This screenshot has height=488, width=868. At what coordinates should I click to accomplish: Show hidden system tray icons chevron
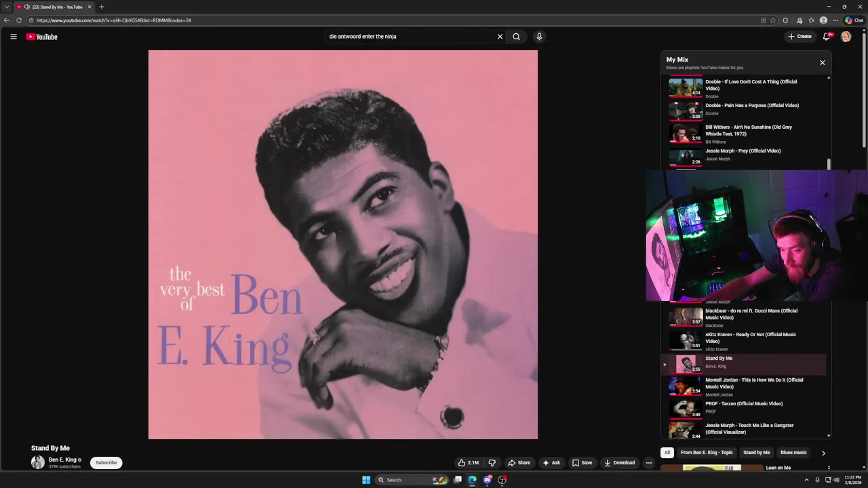click(x=806, y=480)
